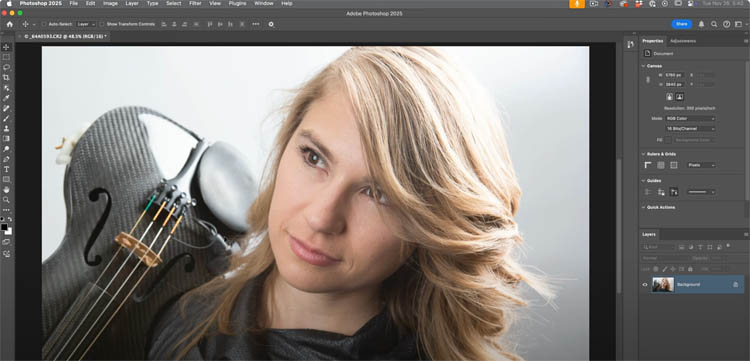This screenshot has width=750, height=361.
Task: Select the Brush tool
Action: coord(6,118)
